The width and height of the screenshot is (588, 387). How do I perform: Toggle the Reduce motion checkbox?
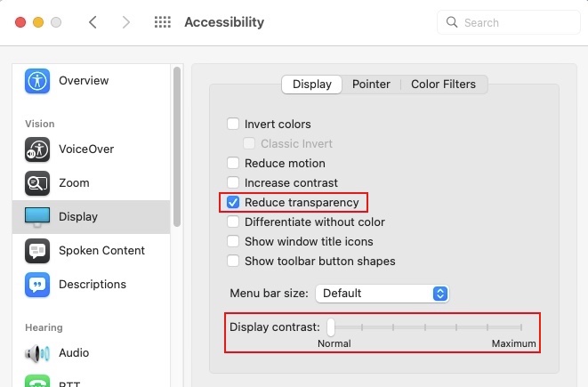pyautogui.click(x=233, y=164)
